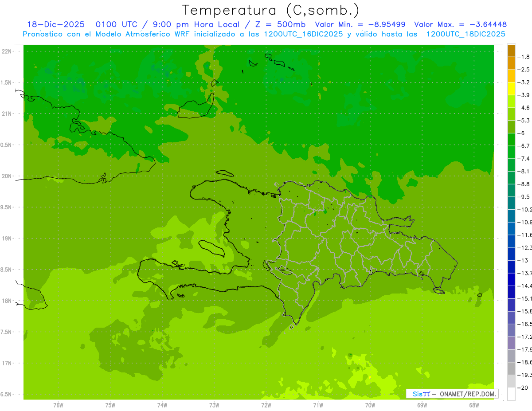Click the '18N' latitude axis label
Image resolution: width=532 pixels, height=411 pixels.
tap(7, 301)
